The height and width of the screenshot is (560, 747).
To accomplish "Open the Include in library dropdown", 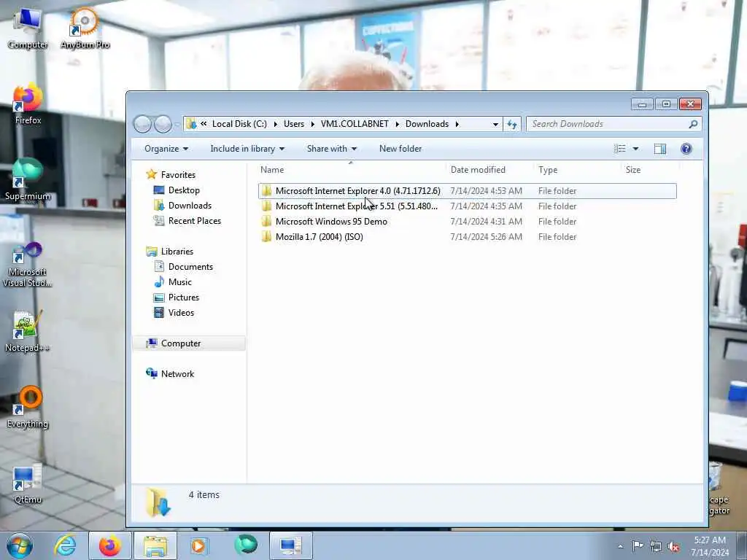I will (x=247, y=149).
